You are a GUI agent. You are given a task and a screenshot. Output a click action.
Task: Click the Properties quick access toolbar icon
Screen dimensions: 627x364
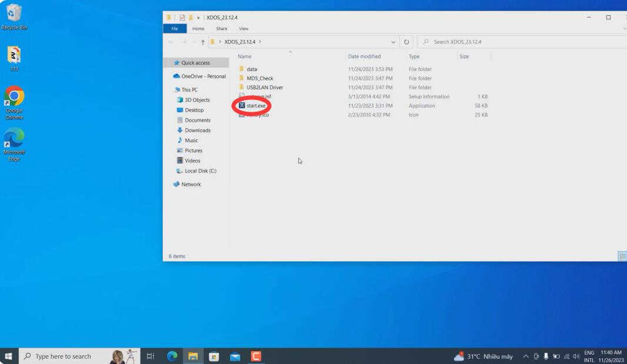click(182, 18)
